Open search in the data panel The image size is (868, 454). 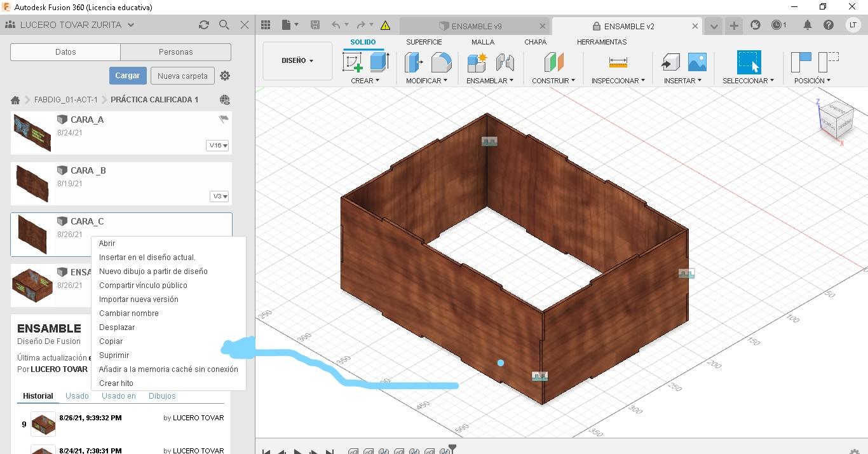[224, 25]
